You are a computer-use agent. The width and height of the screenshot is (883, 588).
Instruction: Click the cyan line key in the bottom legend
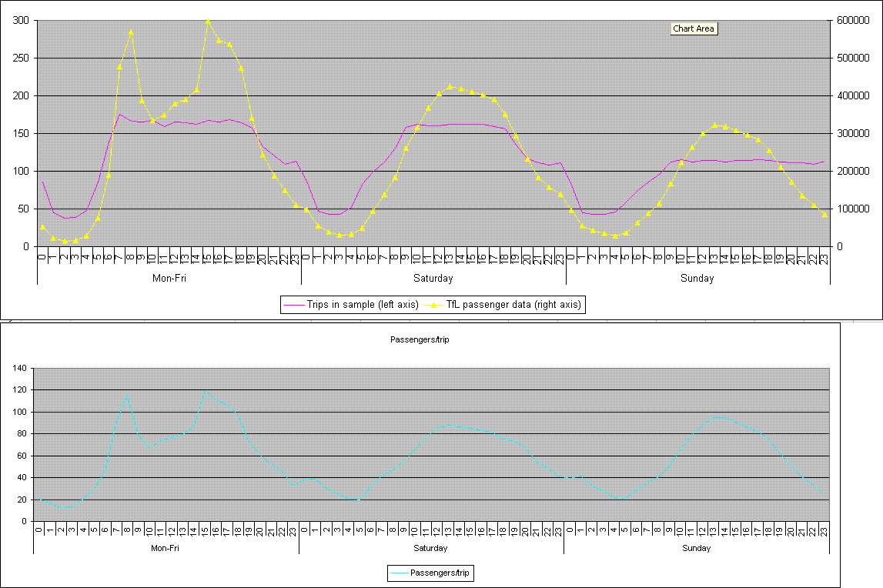[x=398, y=573]
